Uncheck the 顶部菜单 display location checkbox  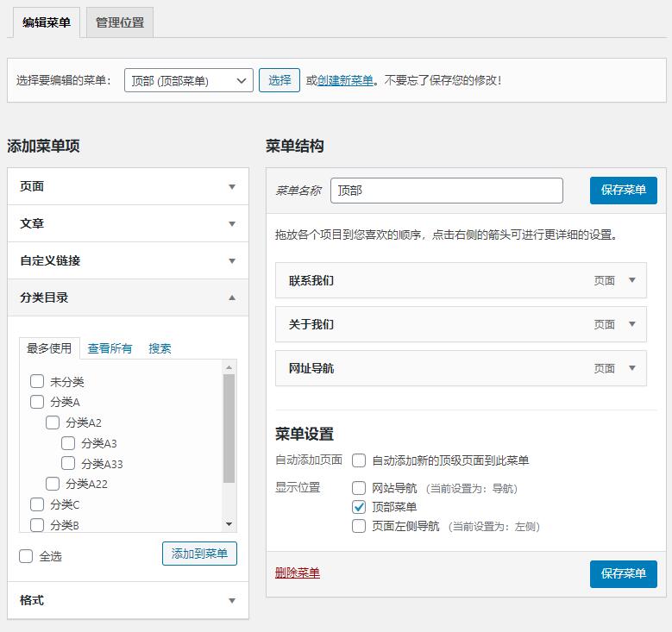tap(359, 507)
